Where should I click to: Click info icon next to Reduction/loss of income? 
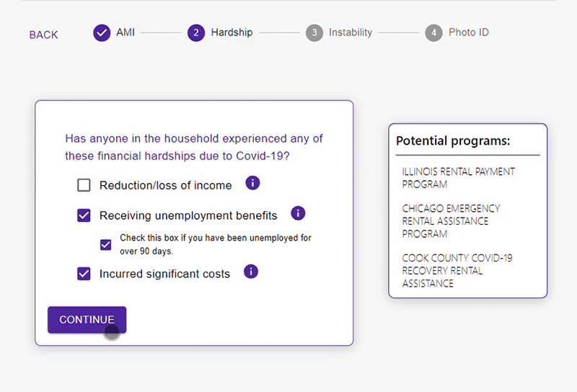coord(252,183)
